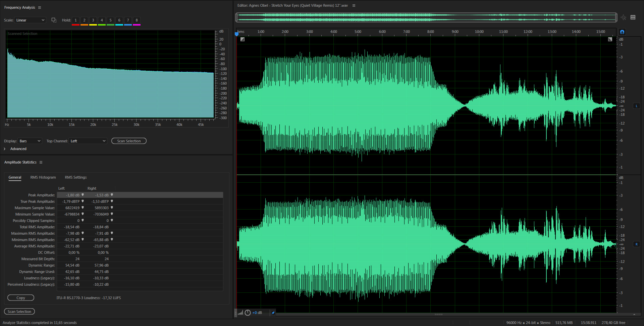644x326 pixels.
Task: Jump to the right channel Peak Amplitude marker
Action: click(112, 195)
